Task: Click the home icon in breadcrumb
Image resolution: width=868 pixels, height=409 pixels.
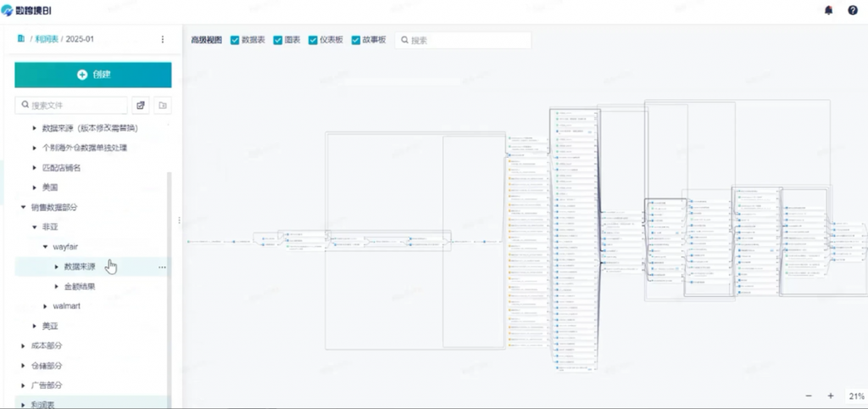Action: tap(21, 39)
